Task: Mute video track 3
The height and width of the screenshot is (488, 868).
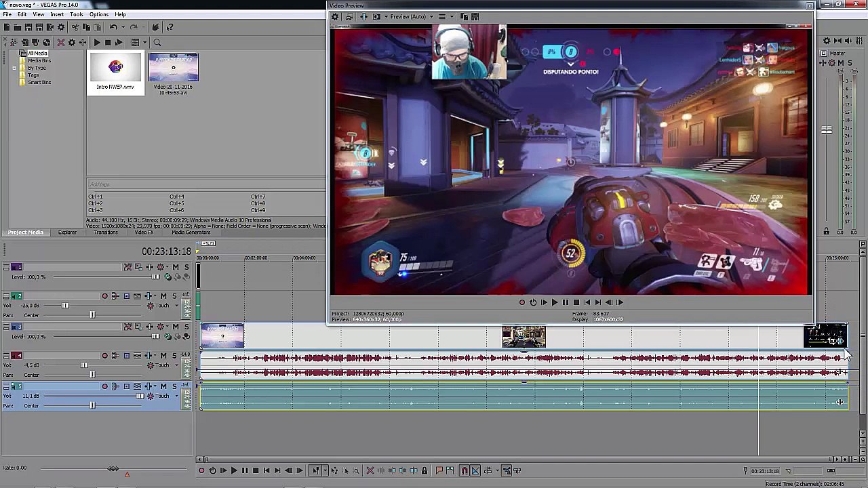Action: 176,327
